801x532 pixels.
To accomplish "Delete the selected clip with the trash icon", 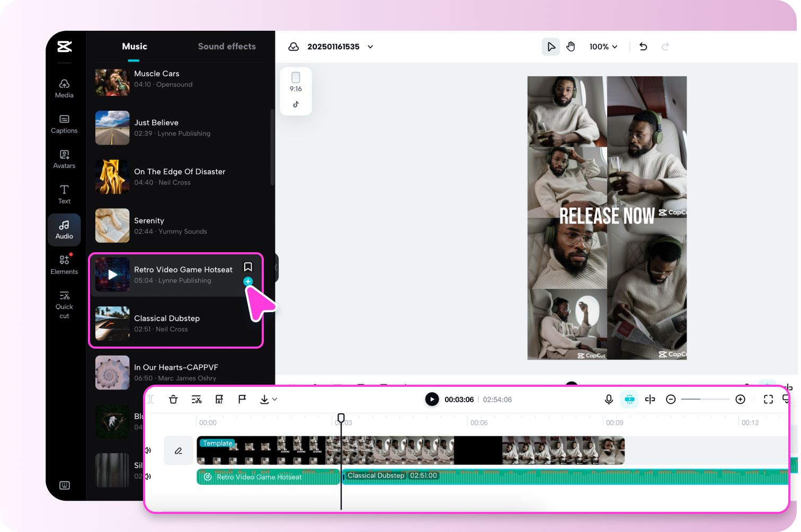I will coord(173,399).
